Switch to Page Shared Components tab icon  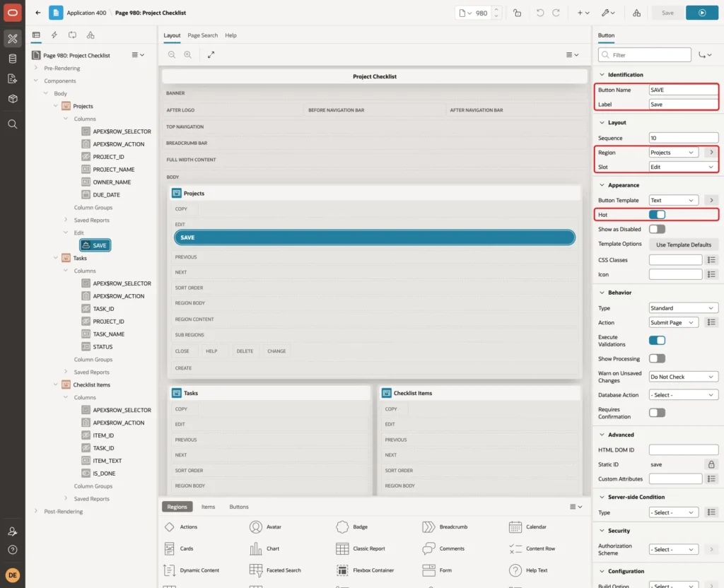point(90,35)
